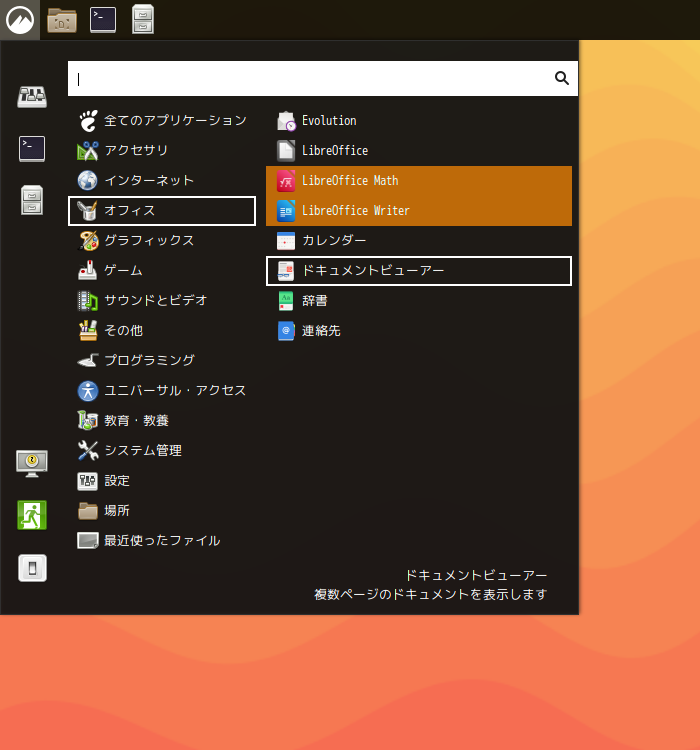Click the folder icon beside 場所
The image size is (700, 750).
(88, 511)
